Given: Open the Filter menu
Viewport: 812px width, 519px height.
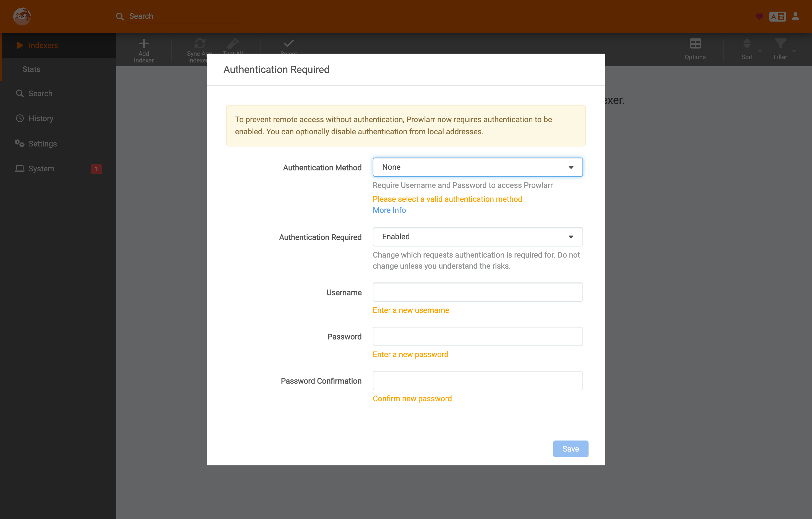Looking at the screenshot, I should point(781,49).
